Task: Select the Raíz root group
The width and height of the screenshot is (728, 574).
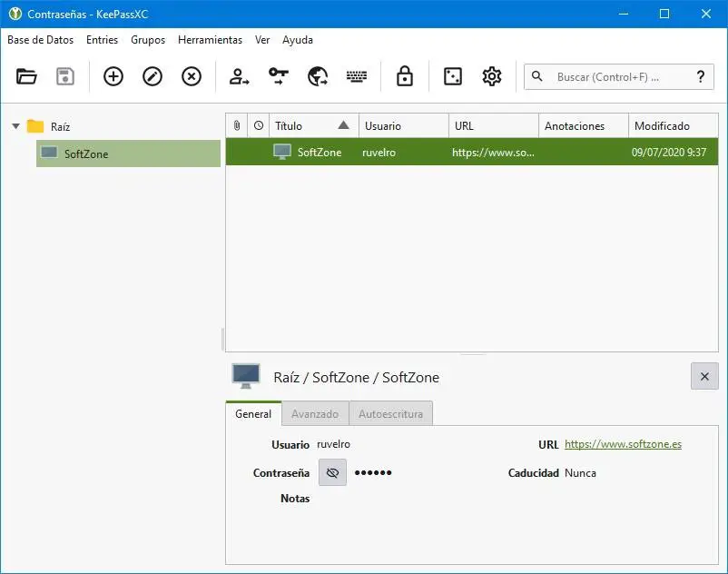Action: (x=60, y=126)
